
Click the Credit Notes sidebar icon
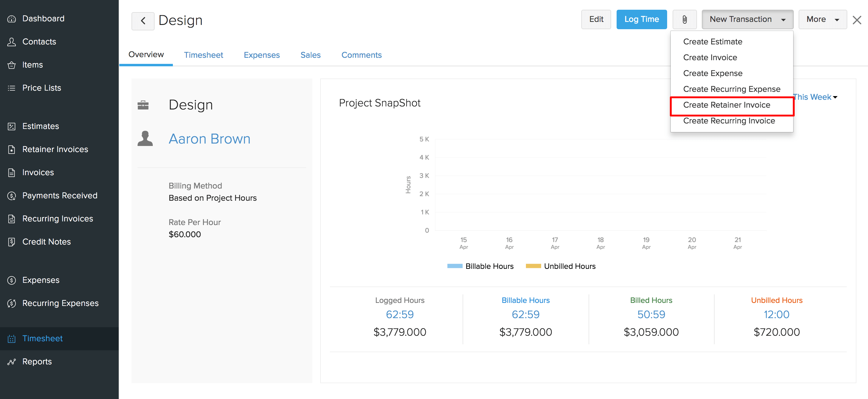[x=12, y=242]
